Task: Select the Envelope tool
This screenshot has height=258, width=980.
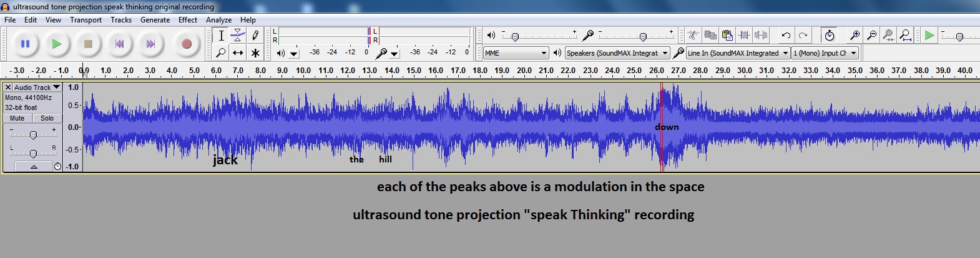Action: (x=238, y=36)
